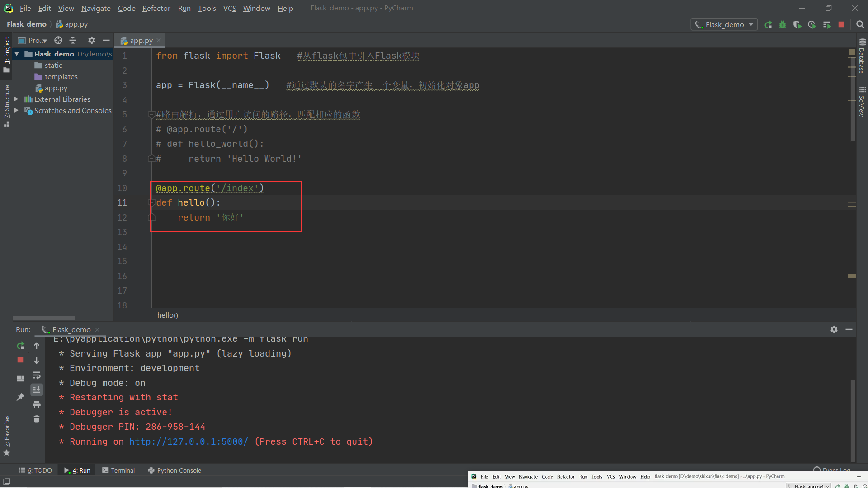Expand External Libraries tree node
868x488 pixels.
16,99
